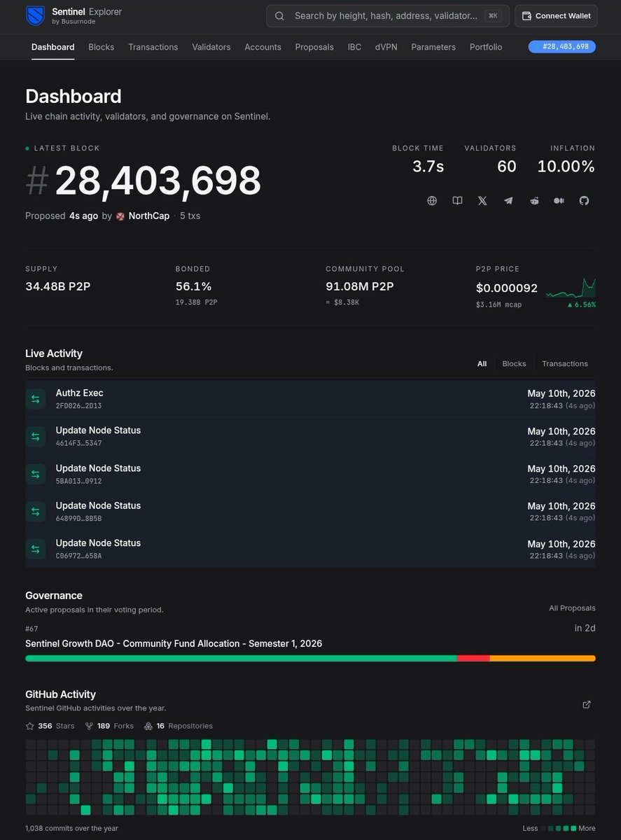Image resolution: width=621 pixels, height=840 pixels.
Task: Open Portfolio nav item
Action: coord(486,47)
